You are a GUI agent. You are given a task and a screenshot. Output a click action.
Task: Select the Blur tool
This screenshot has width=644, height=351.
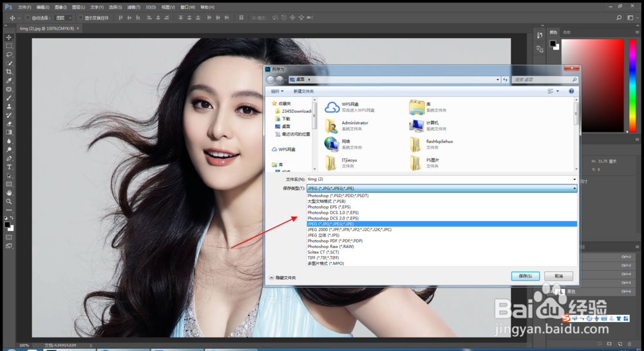point(9,141)
